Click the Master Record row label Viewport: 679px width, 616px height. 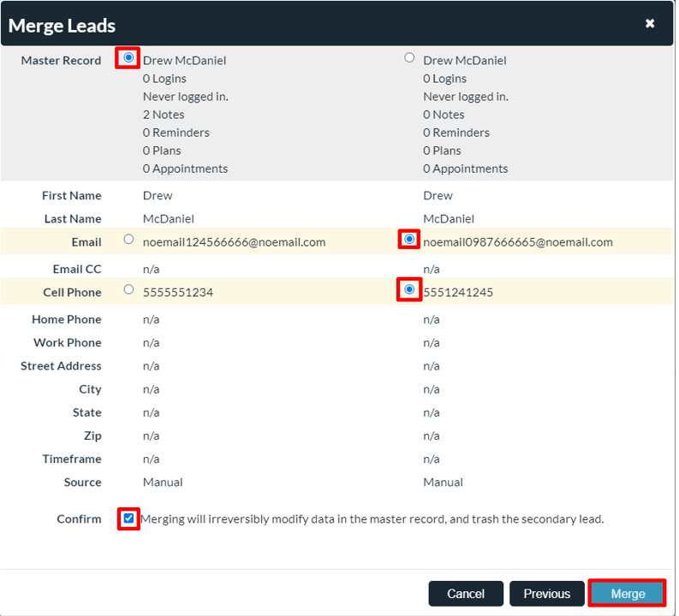point(61,61)
